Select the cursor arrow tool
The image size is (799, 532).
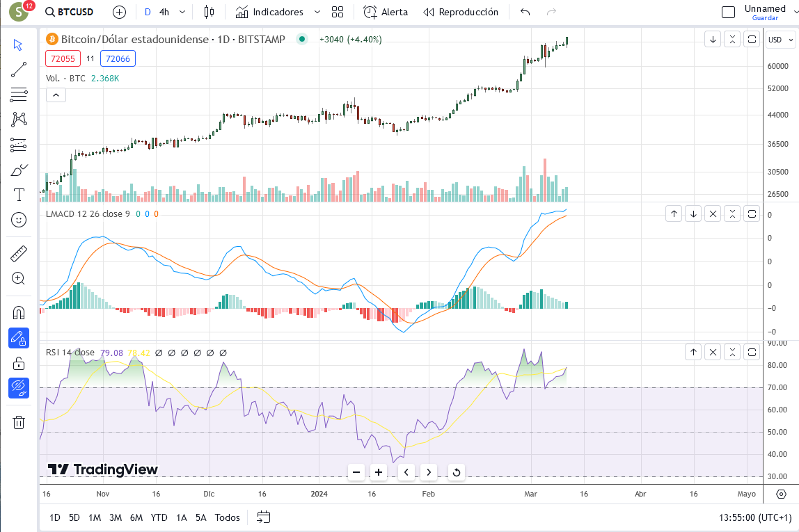click(18, 45)
